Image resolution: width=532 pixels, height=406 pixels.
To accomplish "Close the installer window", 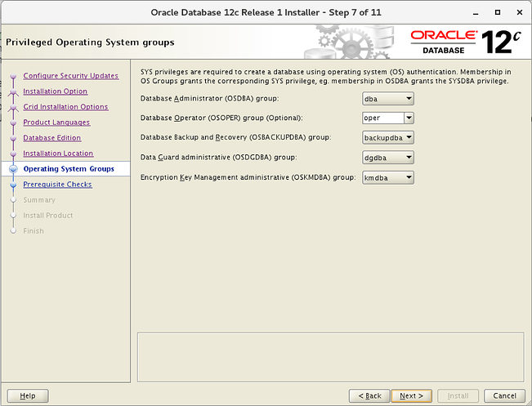I will pyautogui.click(x=520, y=12).
